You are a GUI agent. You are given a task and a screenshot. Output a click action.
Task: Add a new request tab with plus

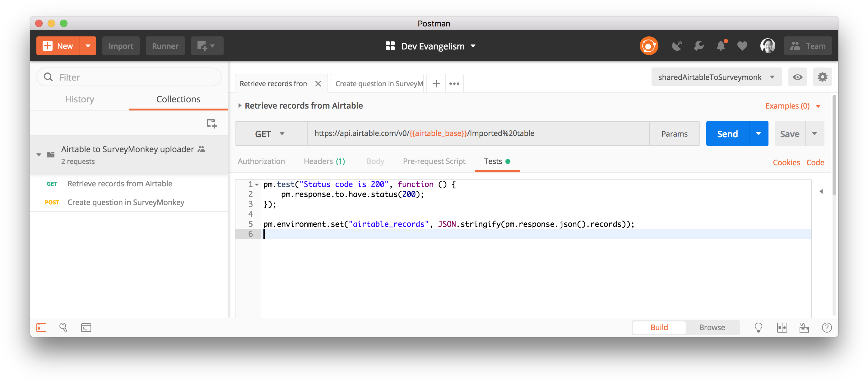436,84
